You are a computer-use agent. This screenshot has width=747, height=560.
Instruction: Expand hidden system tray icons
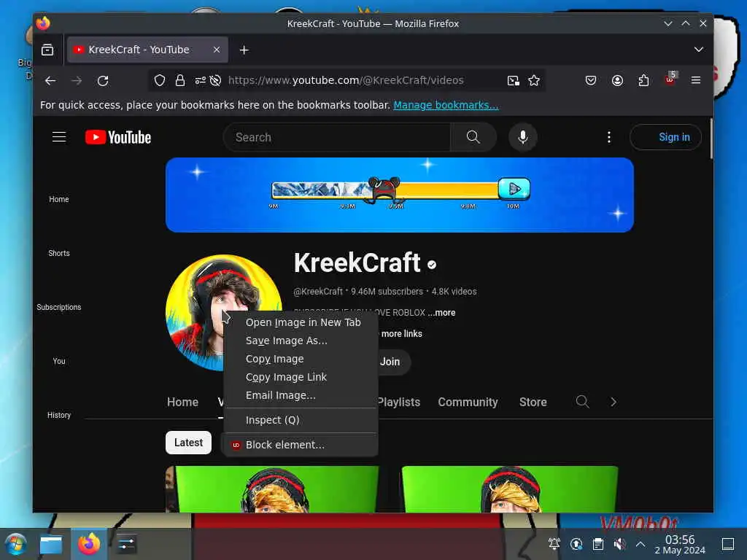(x=640, y=543)
